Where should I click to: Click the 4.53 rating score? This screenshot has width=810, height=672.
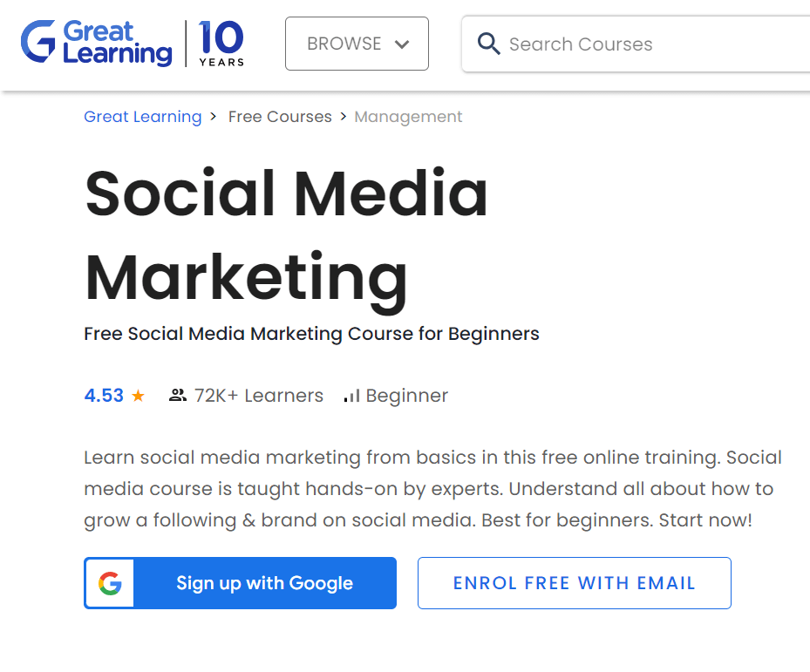click(x=104, y=396)
